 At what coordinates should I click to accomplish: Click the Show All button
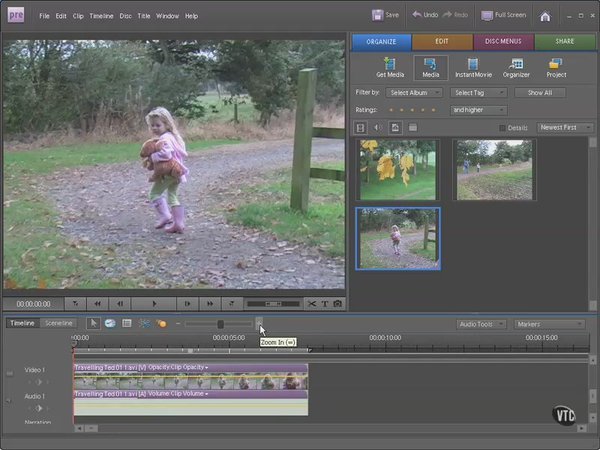pos(540,93)
